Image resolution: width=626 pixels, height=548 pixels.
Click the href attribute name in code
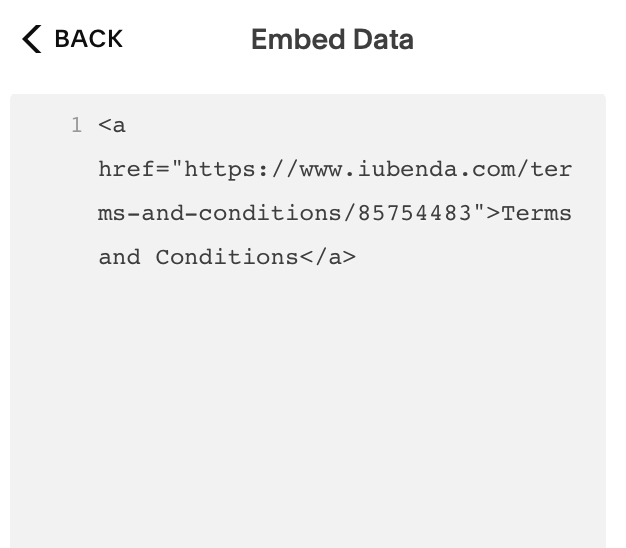[126, 170]
